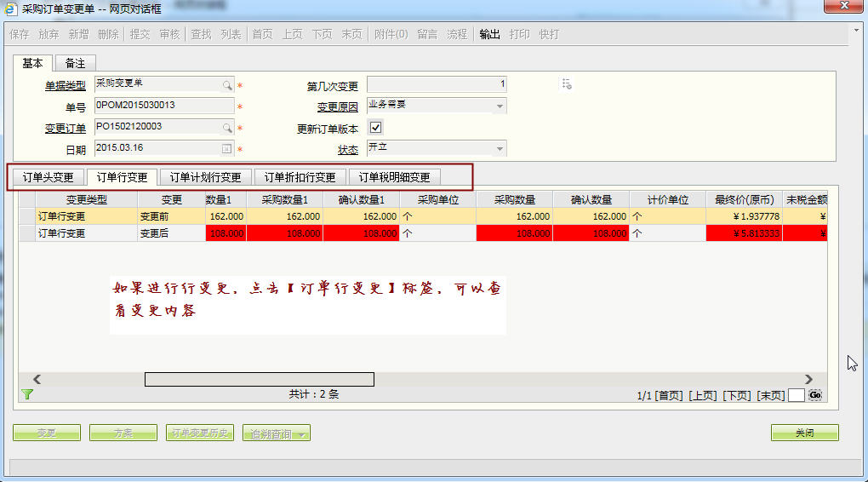Go to [下页] in table pagination

pos(737,396)
